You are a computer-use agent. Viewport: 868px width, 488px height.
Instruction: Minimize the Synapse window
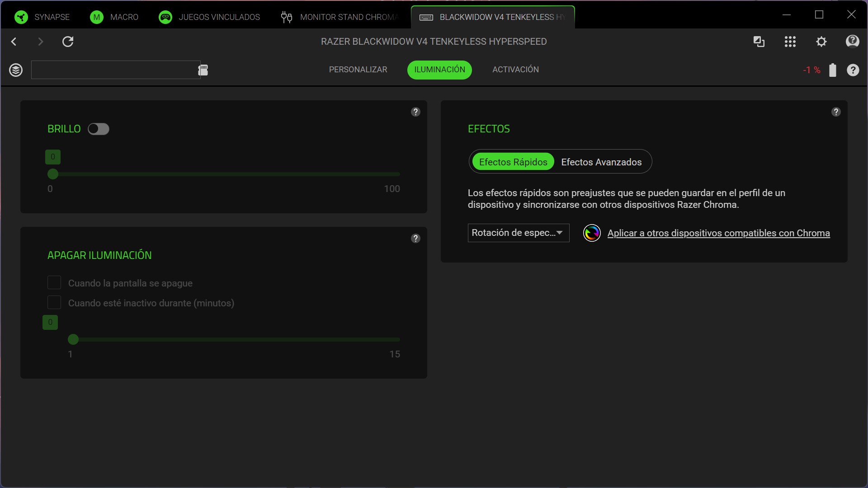click(x=787, y=14)
